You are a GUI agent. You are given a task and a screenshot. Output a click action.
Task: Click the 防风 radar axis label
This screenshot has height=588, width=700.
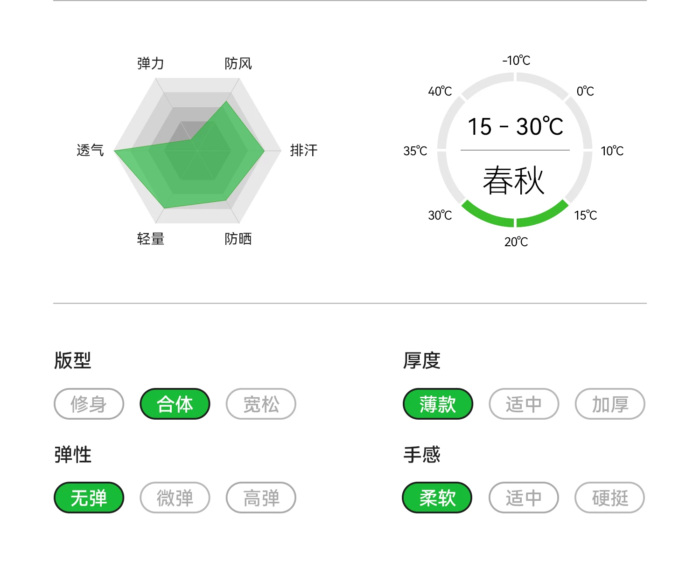click(x=238, y=63)
